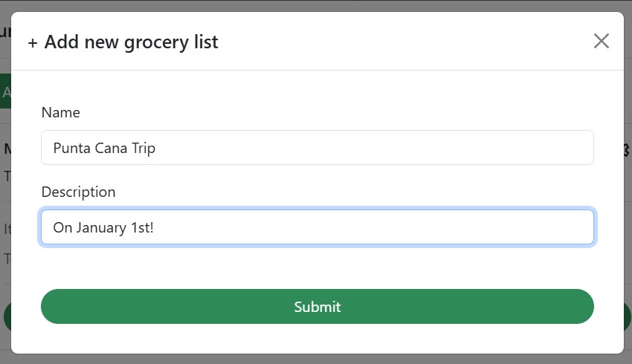Image resolution: width=632 pixels, height=364 pixels.
Task: Click the Description field label
Action: point(79,192)
